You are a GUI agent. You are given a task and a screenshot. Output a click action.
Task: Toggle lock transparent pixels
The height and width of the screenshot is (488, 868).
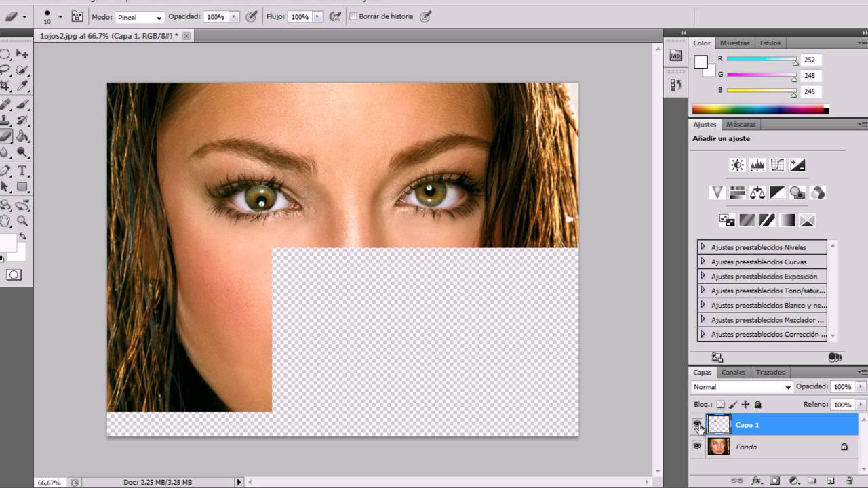721,405
